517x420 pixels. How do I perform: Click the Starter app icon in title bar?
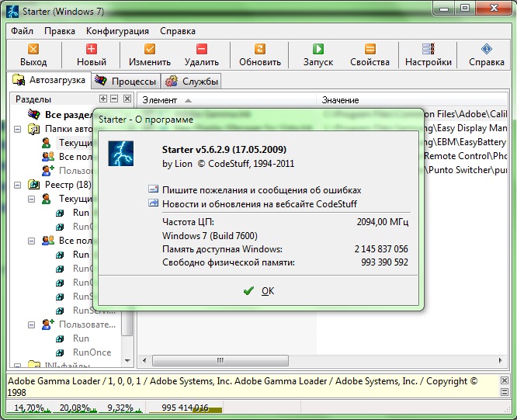[12, 12]
